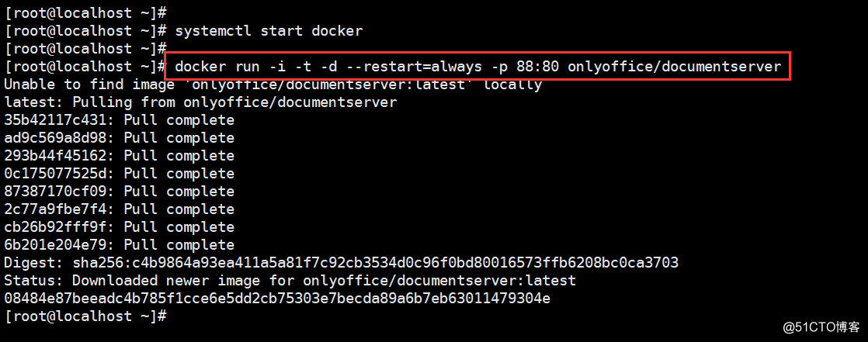Viewport: 868px width, 342px height.
Task: Click the "systemctl start docker" command text
Action: point(269,31)
